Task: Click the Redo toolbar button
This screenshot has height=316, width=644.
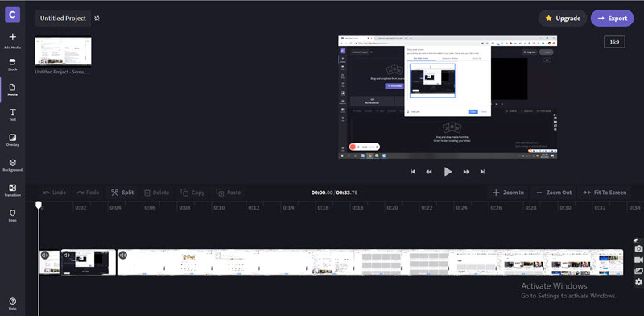Action: 88,193
